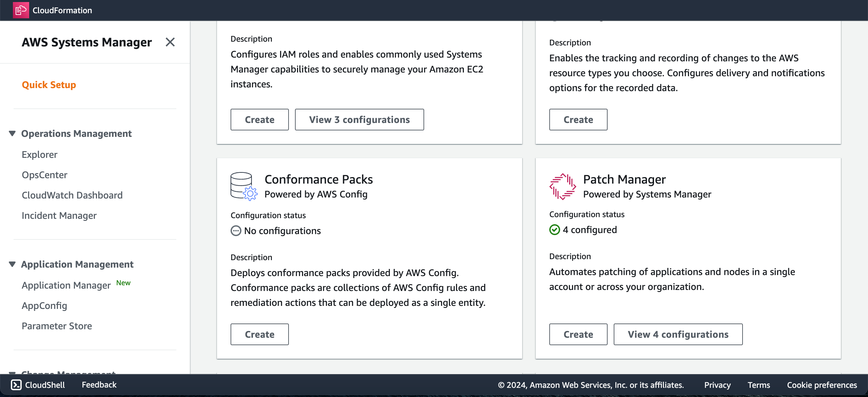This screenshot has width=868, height=397.
Task: Click the Patch Manager icon
Action: tap(563, 186)
